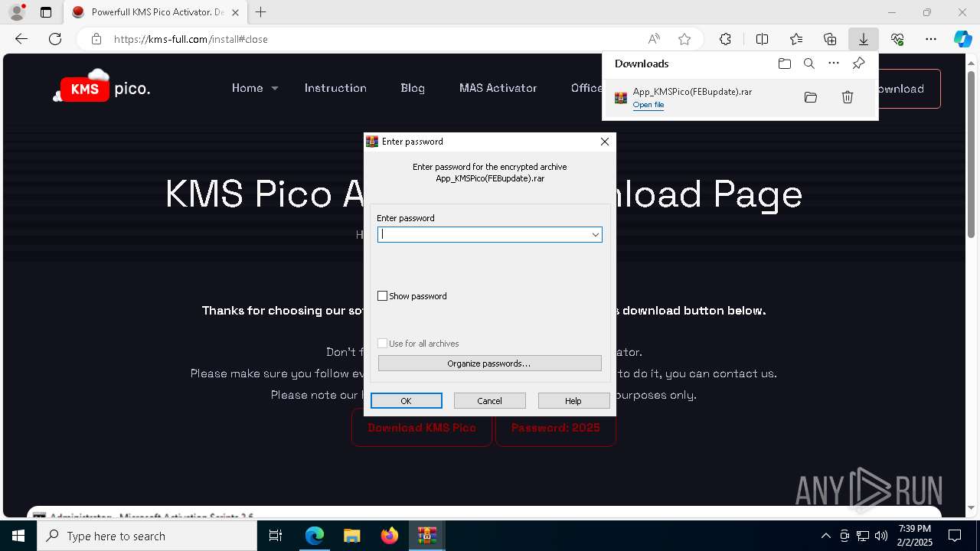Image resolution: width=980 pixels, height=551 pixels.
Task: Add this page to favorites star
Action: [684, 39]
